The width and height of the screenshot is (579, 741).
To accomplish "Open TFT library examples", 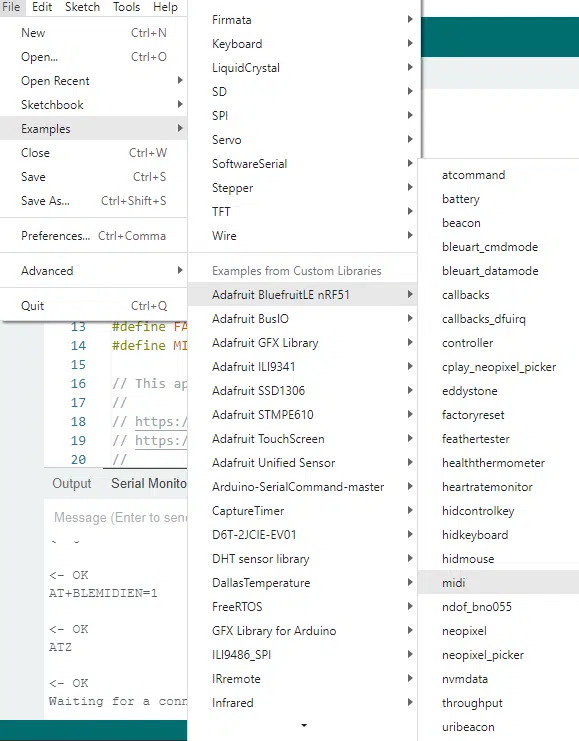I will tap(302, 212).
